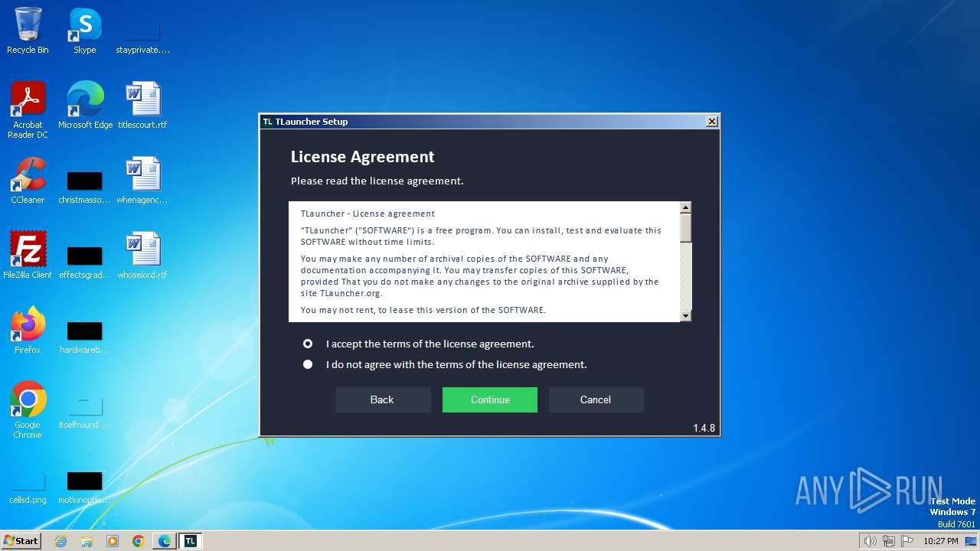This screenshot has height=551, width=980.
Task: Open whoselord.rtf document icon
Action: click(142, 255)
